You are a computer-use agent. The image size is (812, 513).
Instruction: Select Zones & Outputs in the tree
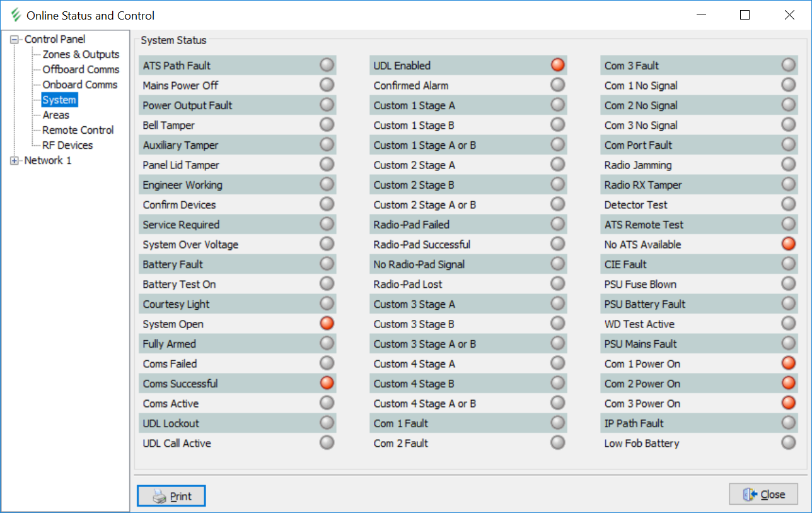81,54
